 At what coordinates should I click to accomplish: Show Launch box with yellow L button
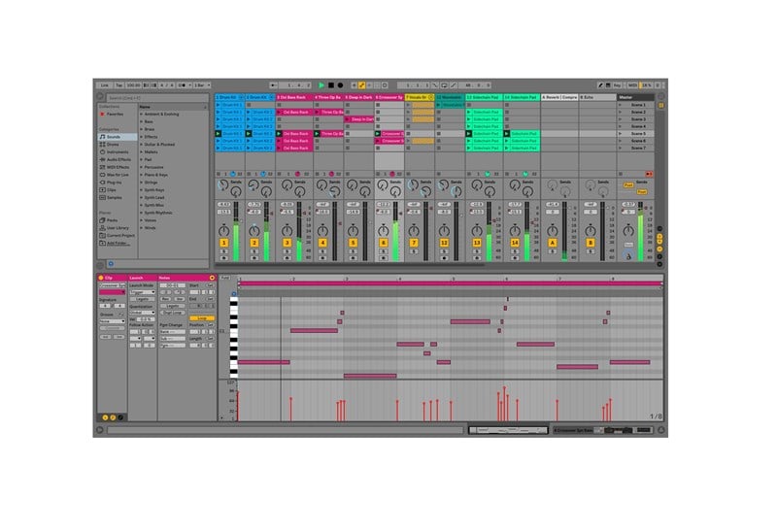(x=105, y=417)
